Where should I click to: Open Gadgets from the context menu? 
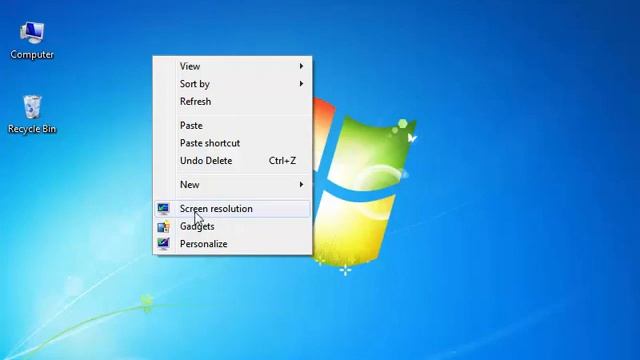click(x=232, y=226)
